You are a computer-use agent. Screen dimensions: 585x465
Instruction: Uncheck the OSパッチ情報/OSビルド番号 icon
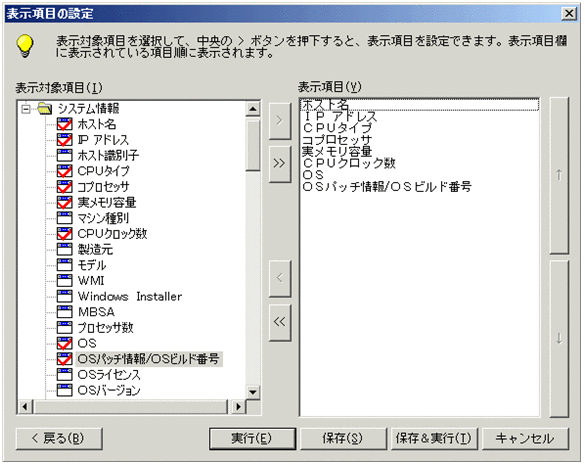65,359
